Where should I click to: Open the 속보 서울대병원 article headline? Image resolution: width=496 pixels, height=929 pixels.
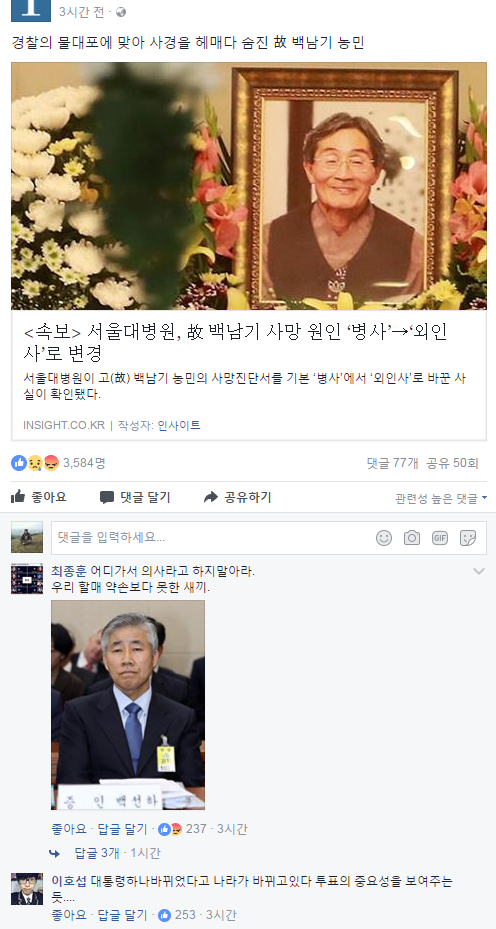tap(235, 343)
